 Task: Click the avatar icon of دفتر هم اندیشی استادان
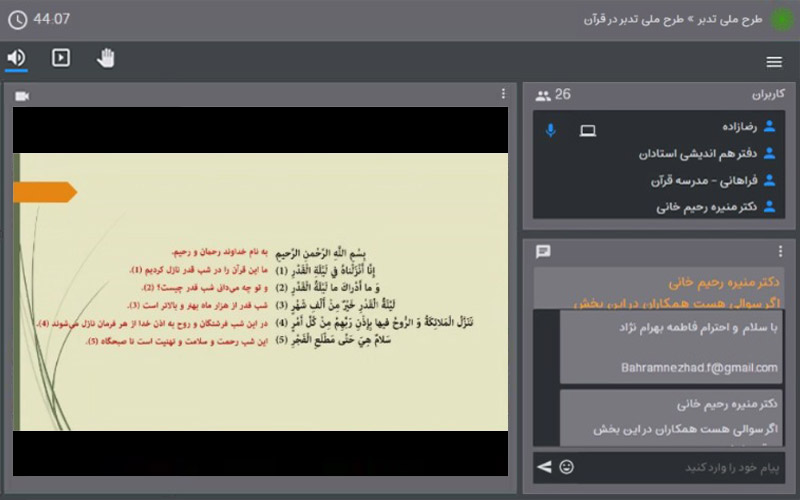(x=769, y=153)
